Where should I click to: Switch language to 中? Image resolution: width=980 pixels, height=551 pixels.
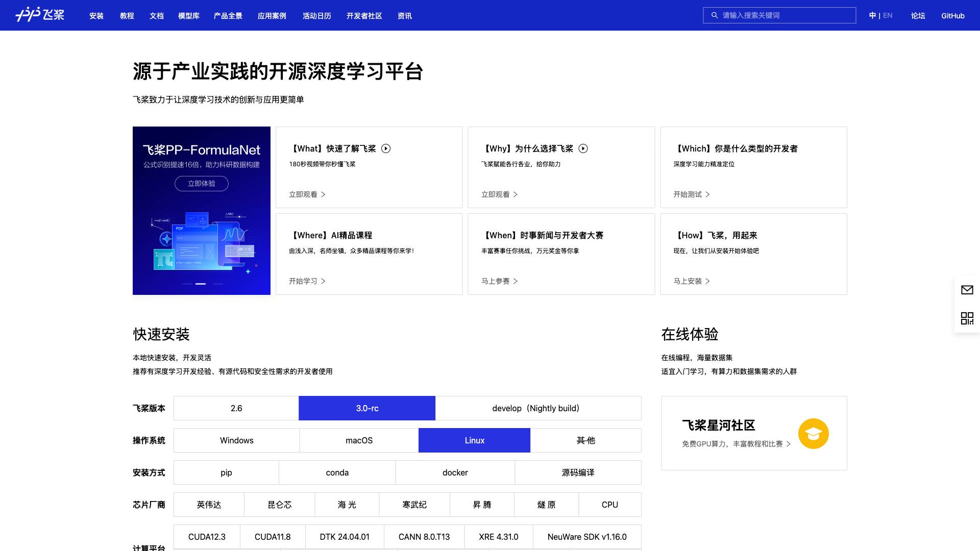(x=872, y=15)
